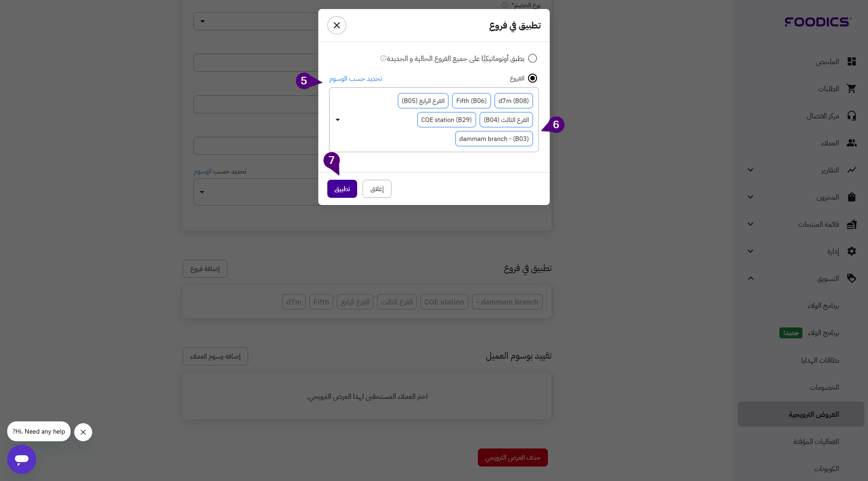
Task: Open الخصومات discounts menu item
Action: tap(824, 387)
